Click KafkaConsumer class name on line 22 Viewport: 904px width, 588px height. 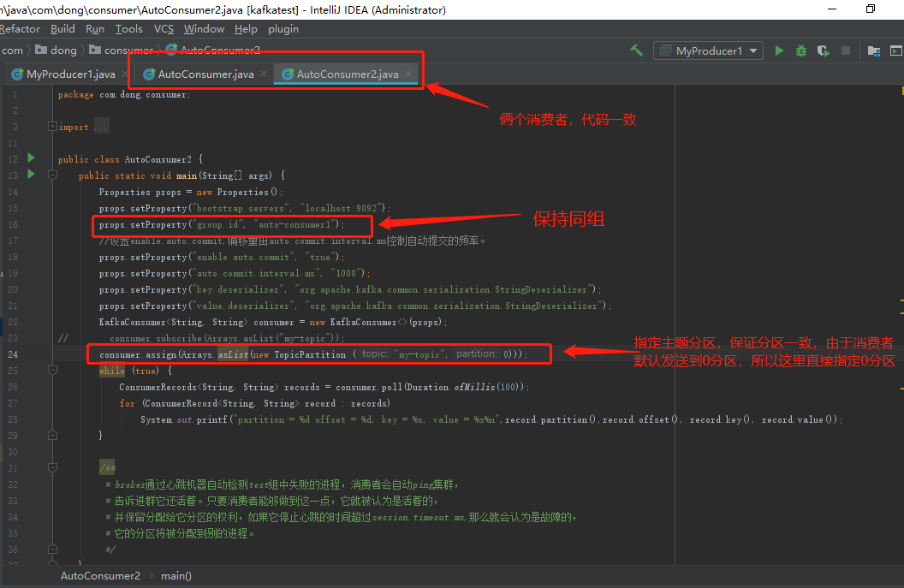coord(133,323)
